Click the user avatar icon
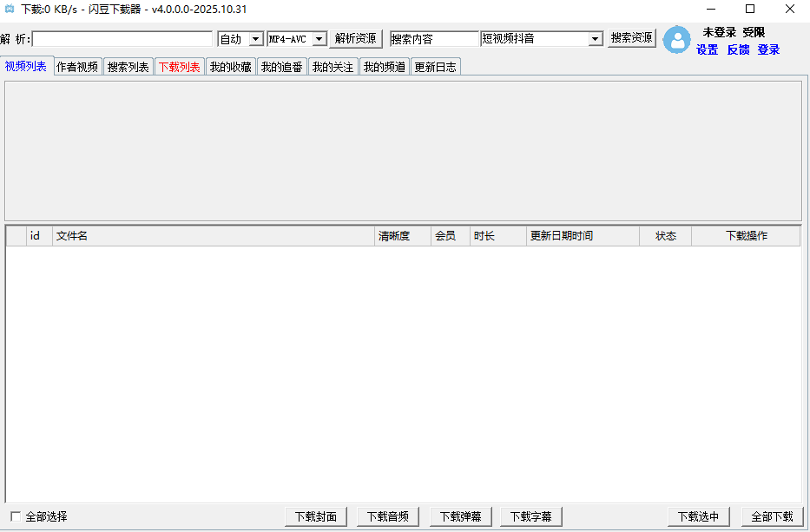Screen dimensions: 810x532 tap(676, 40)
